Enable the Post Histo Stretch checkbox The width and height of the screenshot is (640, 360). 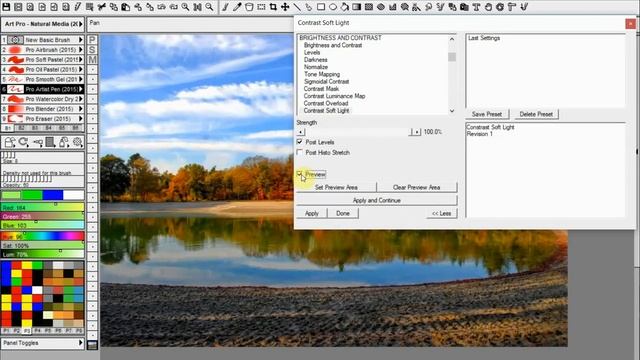click(300, 152)
